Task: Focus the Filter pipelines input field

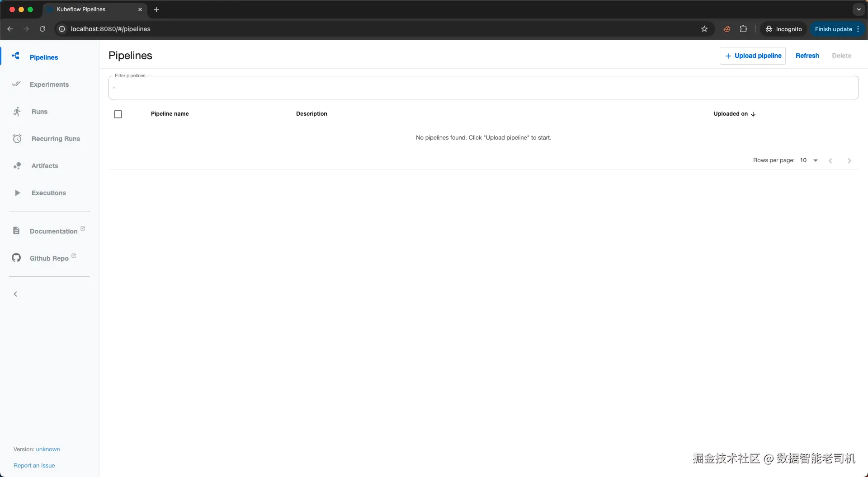Action: [483, 88]
